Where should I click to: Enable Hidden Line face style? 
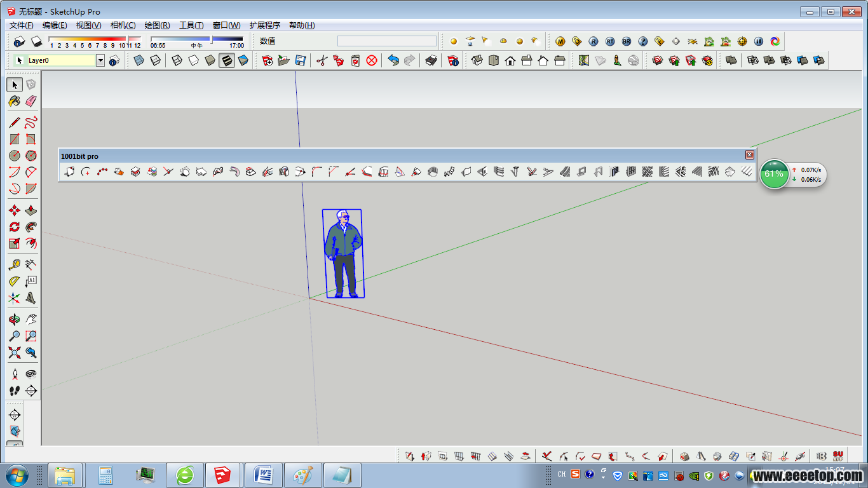point(194,60)
